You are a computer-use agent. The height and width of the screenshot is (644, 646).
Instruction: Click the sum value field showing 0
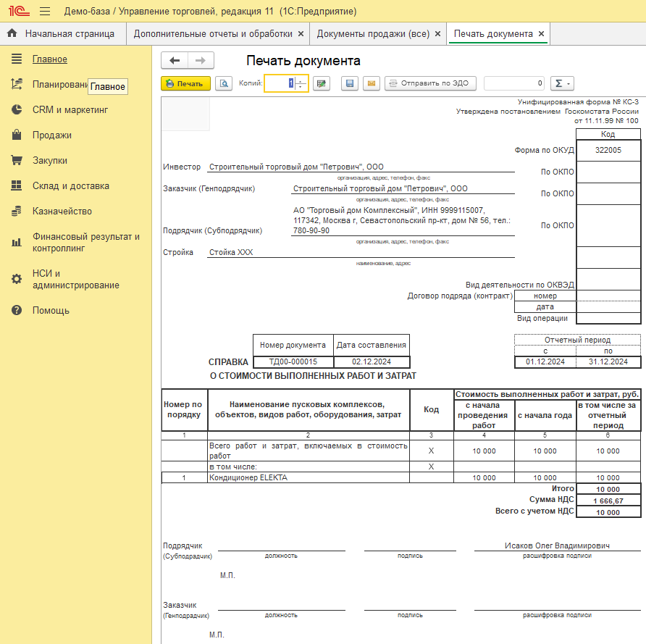pos(514,83)
